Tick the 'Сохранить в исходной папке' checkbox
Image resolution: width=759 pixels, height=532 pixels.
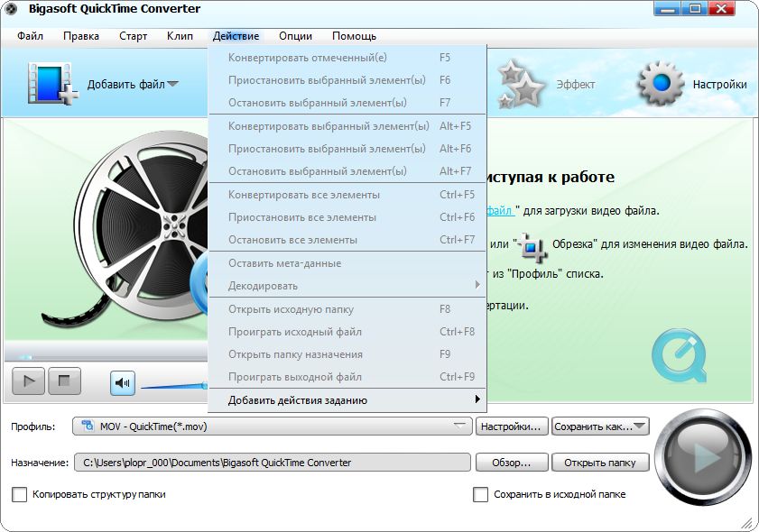point(480,494)
